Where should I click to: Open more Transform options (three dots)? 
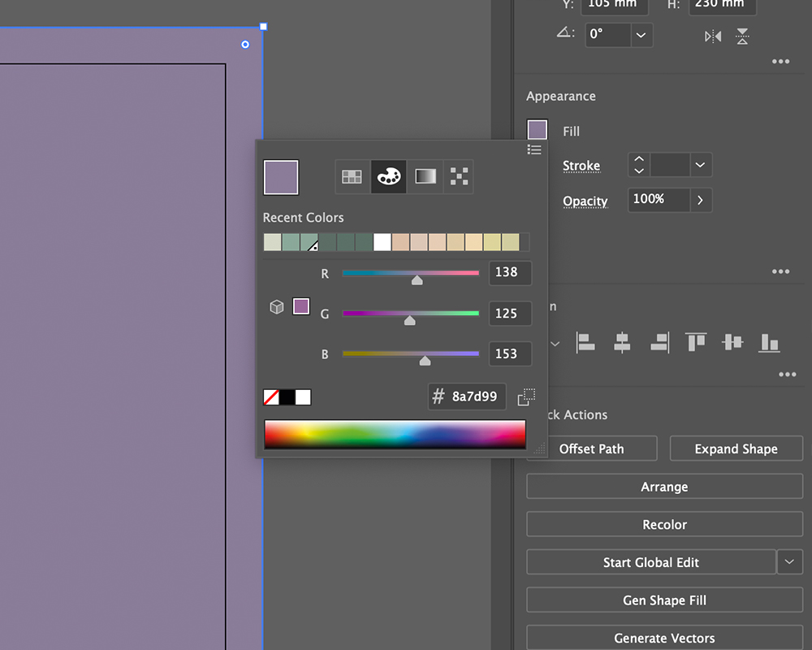[780, 62]
